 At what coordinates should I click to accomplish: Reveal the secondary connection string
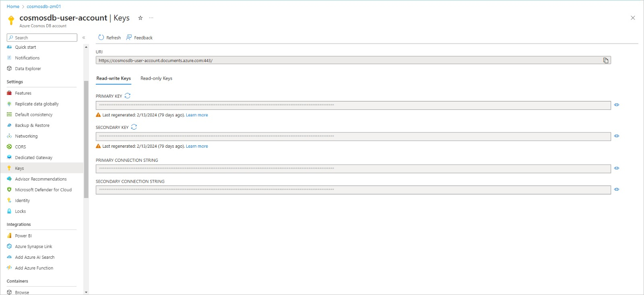pyautogui.click(x=617, y=189)
